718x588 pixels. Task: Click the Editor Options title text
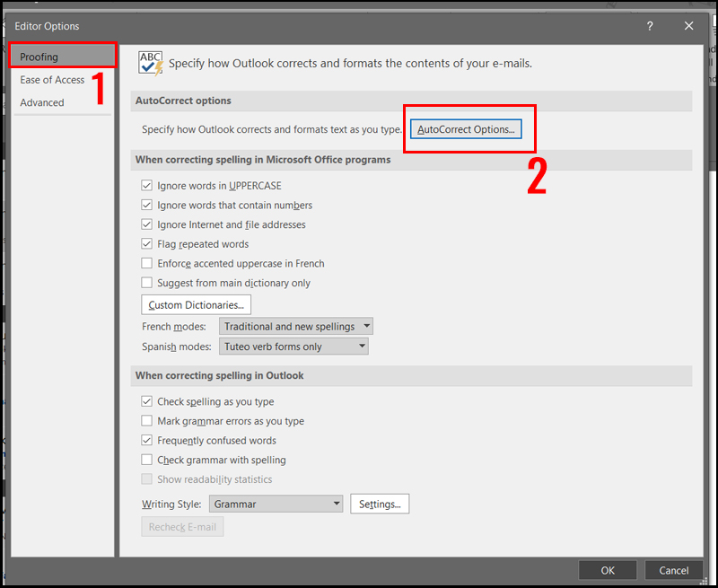click(47, 26)
